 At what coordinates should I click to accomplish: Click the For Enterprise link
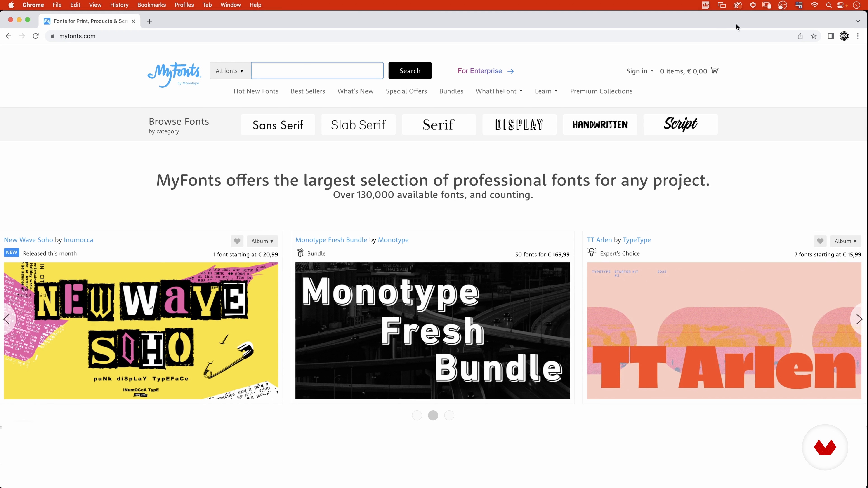pyautogui.click(x=480, y=71)
